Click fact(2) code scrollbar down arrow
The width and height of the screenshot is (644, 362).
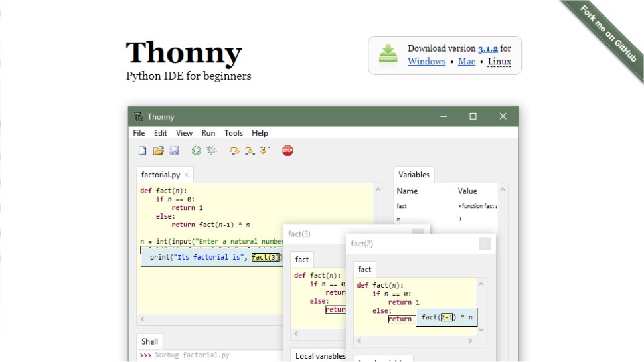coord(481,330)
